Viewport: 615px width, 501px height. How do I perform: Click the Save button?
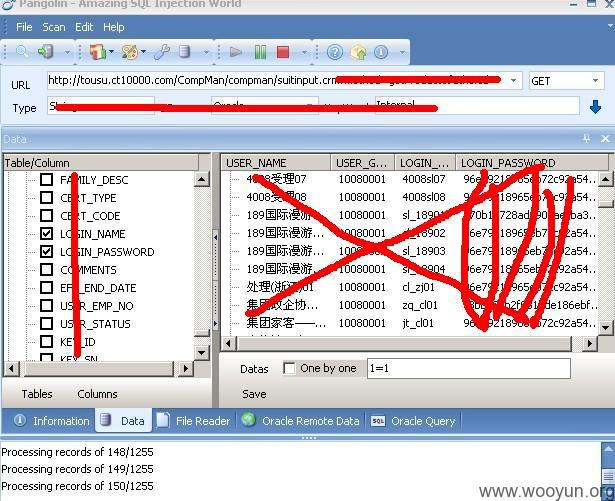(x=254, y=394)
